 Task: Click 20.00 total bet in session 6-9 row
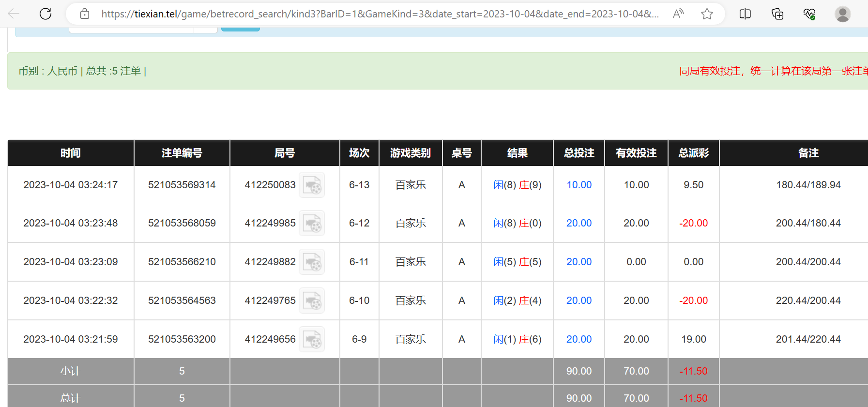pyautogui.click(x=579, y=339)
